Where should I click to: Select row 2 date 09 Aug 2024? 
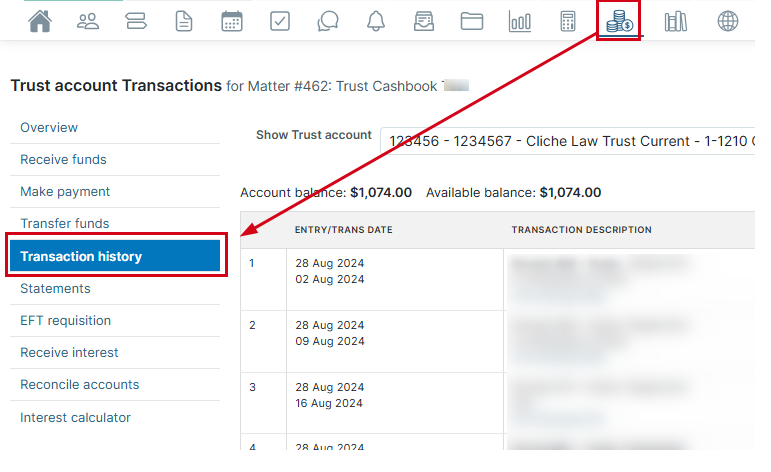point(329,341)
